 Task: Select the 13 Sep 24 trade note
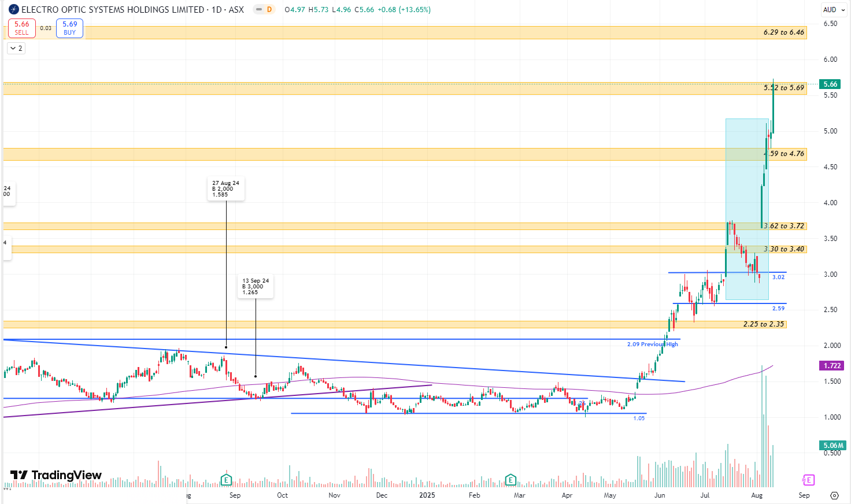click(256, 287)
